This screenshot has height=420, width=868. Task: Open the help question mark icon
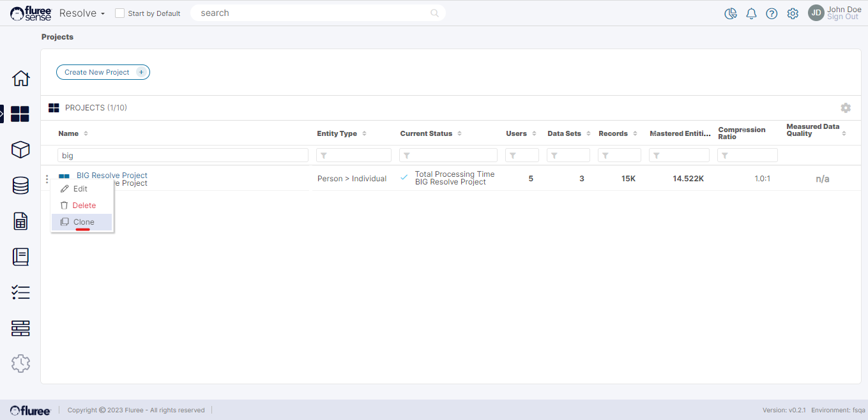[x=772, y=13]
